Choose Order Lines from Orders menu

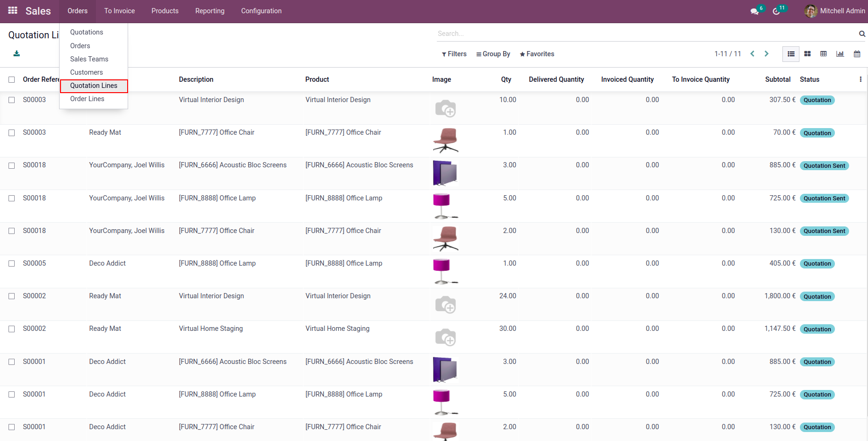coord(87,99)
